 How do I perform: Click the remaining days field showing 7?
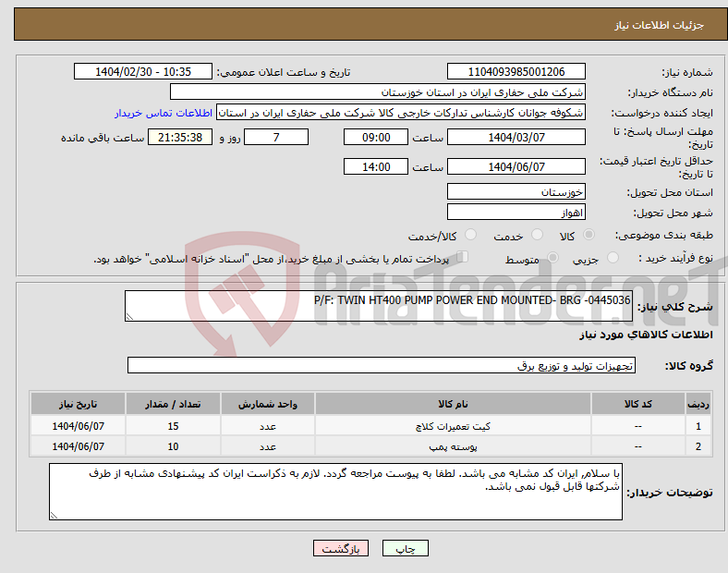point(276,137)
